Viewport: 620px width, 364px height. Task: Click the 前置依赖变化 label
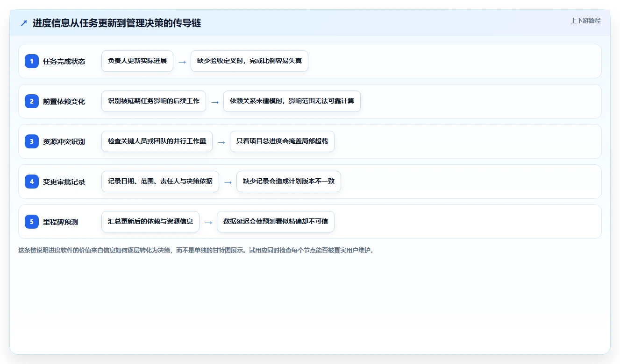64,101
